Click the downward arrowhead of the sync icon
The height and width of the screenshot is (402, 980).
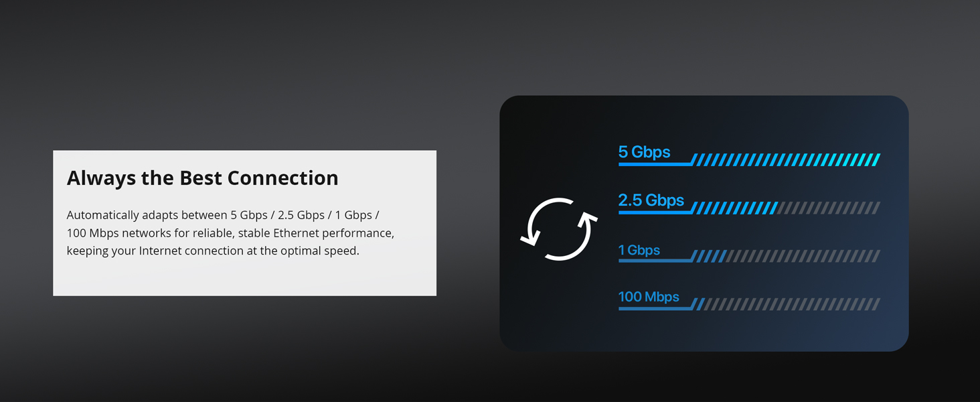click(x=529, y=237)
